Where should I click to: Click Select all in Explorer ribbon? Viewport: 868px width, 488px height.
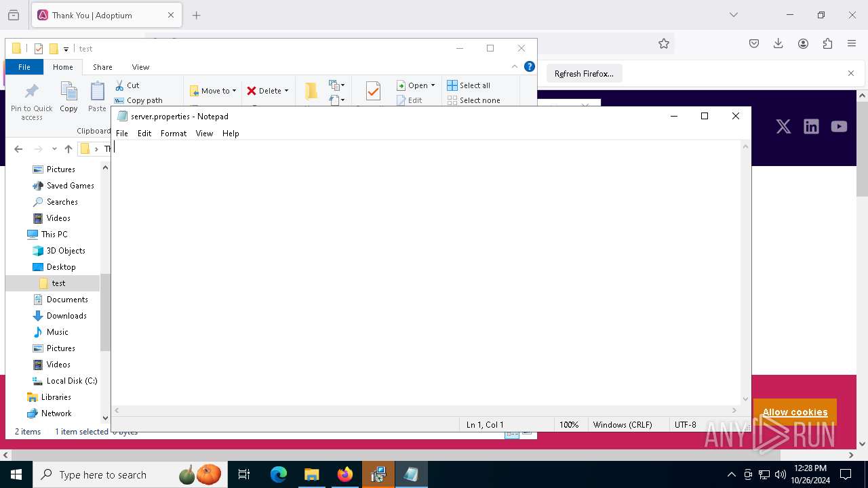(469, 85)
